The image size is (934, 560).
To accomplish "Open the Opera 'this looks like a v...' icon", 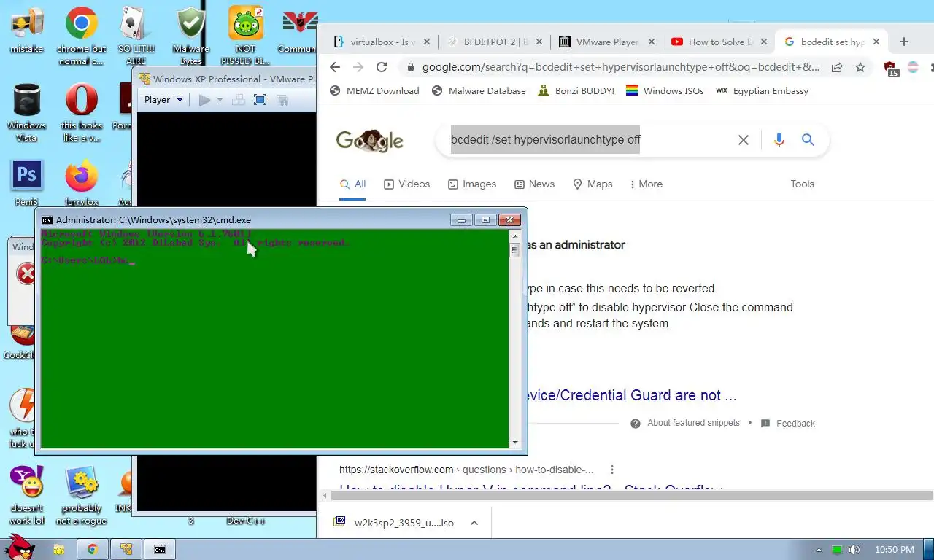I will 81,112.
